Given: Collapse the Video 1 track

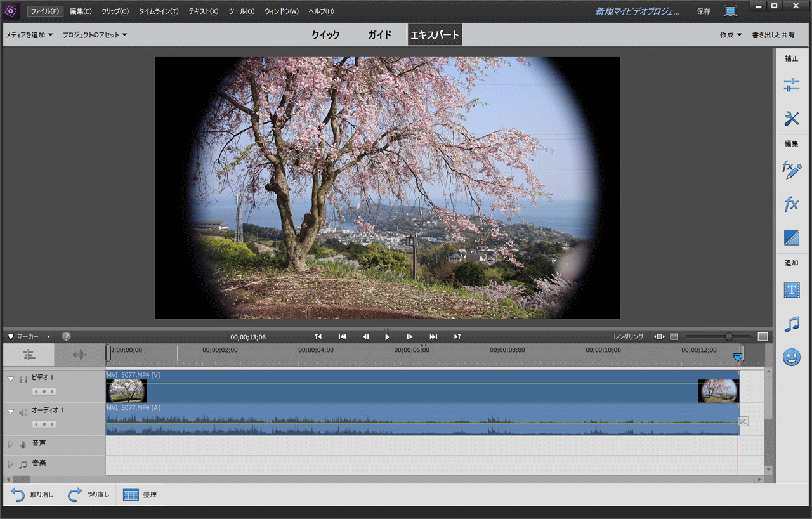Looking at the screenshot, I should coord(11,379).
